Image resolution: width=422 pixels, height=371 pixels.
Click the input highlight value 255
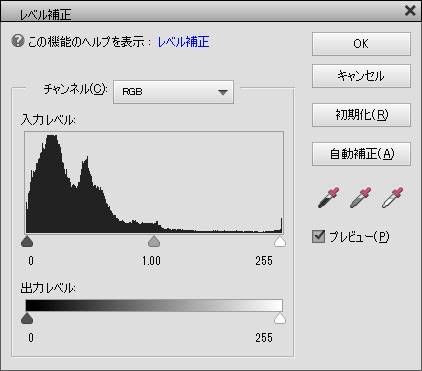264,260
